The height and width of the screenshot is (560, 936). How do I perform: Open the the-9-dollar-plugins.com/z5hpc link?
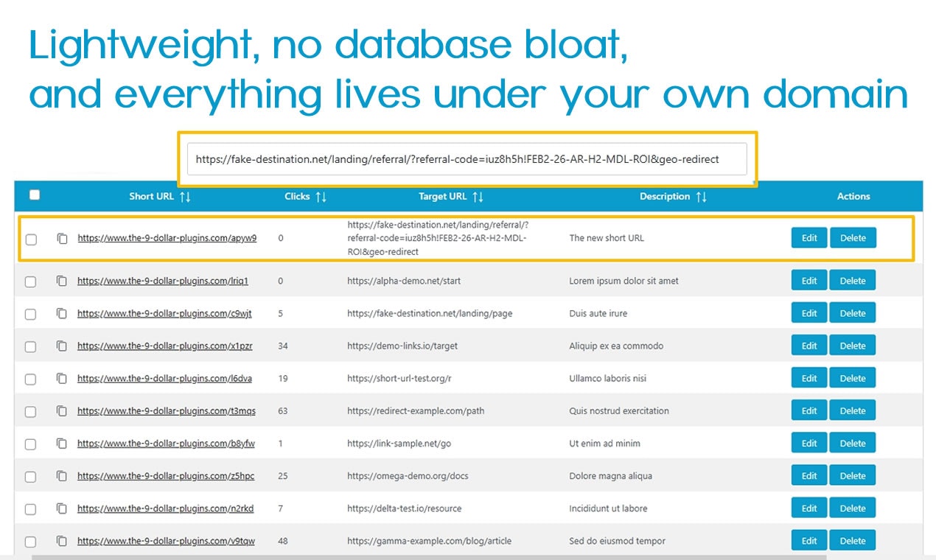point(166,475)
